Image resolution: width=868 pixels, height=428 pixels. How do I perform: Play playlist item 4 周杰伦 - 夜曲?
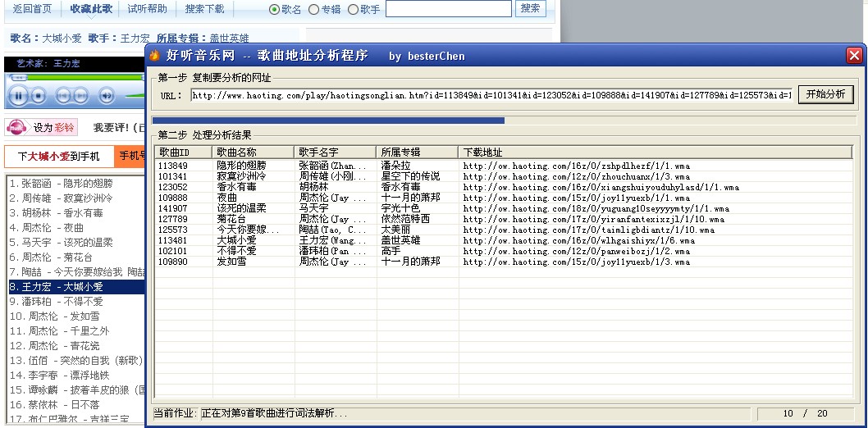coord(75,227)
